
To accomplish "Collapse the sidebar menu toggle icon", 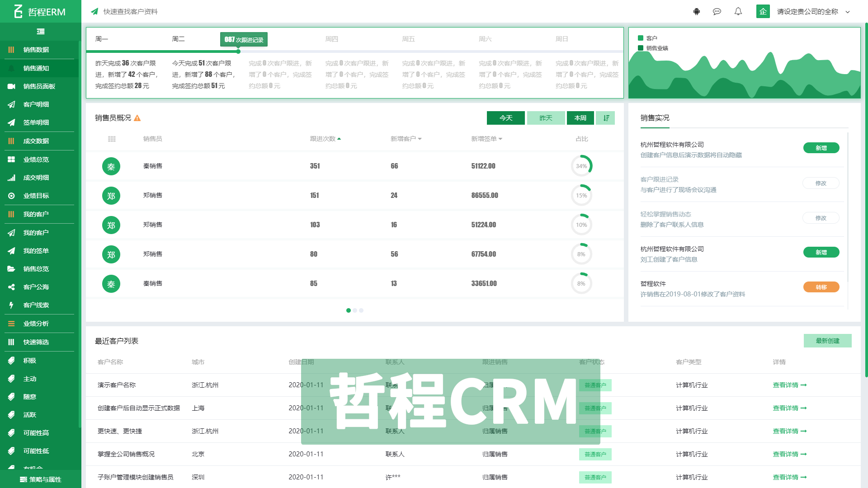I will pos(41,31).
